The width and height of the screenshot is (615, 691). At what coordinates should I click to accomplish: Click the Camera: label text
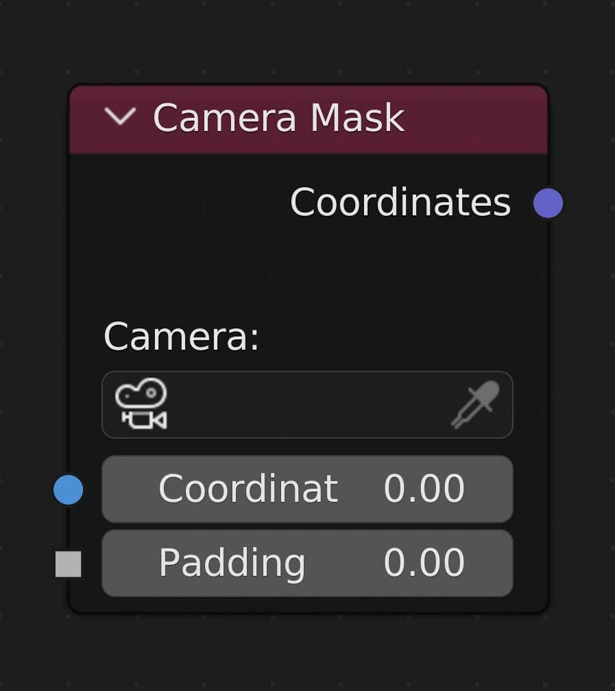pos(181,337)
